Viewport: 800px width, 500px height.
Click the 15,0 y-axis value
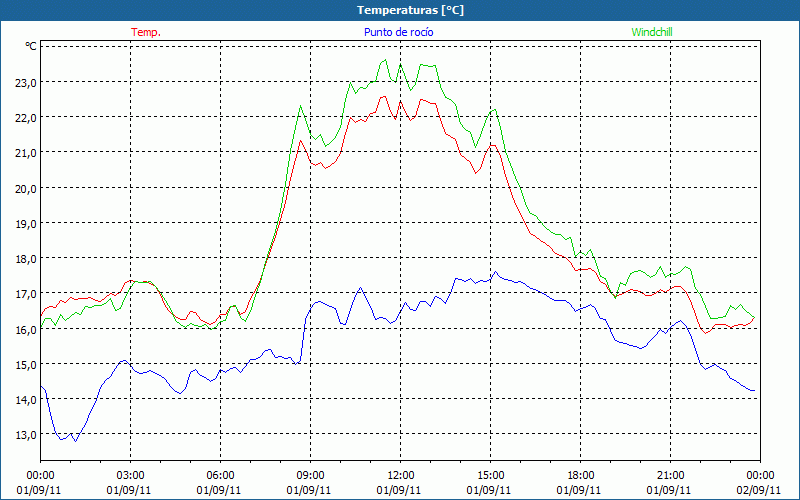coord(26,365)
